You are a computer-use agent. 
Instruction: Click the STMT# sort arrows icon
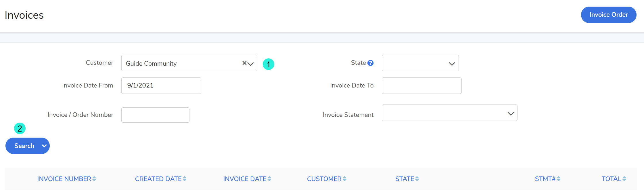pyautogui.click(x=559, y=179)
